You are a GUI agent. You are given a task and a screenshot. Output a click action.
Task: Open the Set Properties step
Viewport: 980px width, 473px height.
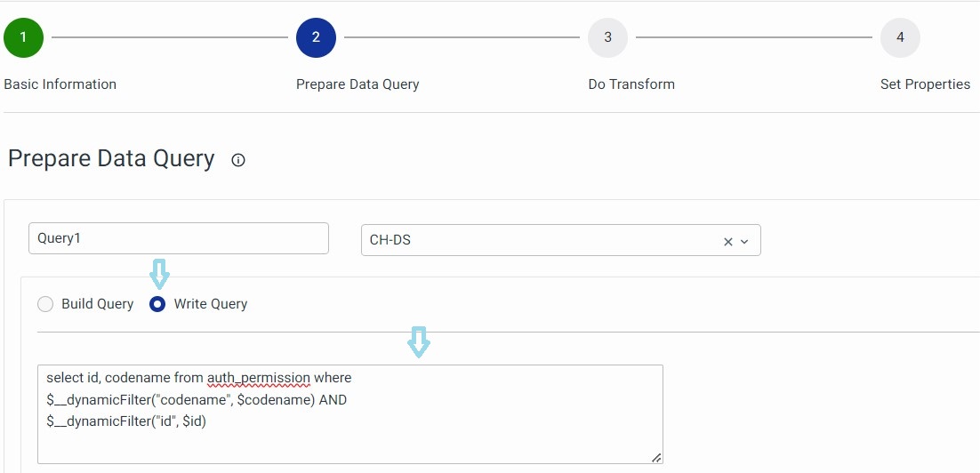tap(925, 84)
